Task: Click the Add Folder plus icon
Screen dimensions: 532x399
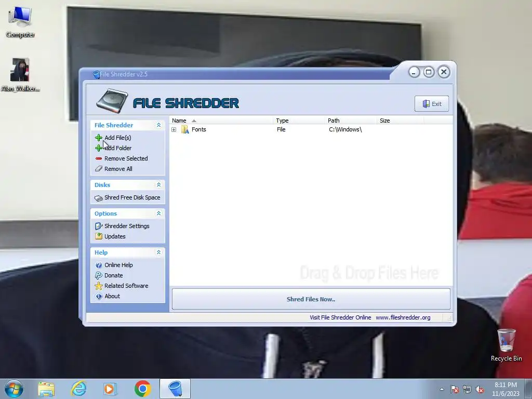Action: coord(98,148)
